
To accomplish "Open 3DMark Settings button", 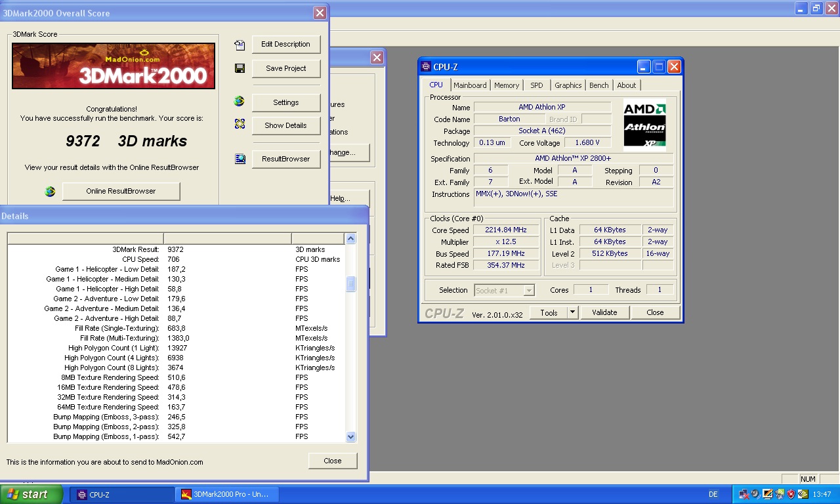I will coord(286,102).
